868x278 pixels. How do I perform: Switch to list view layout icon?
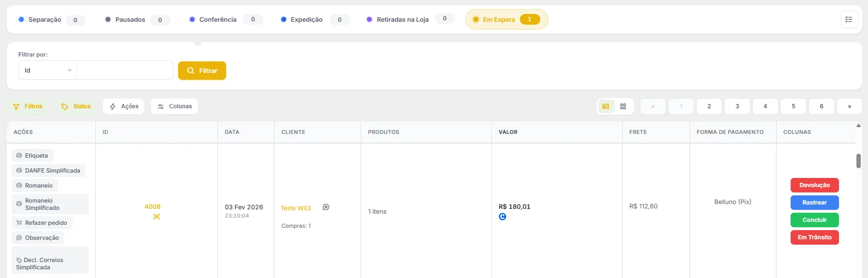pyautogui.click(x=606, y=106)
